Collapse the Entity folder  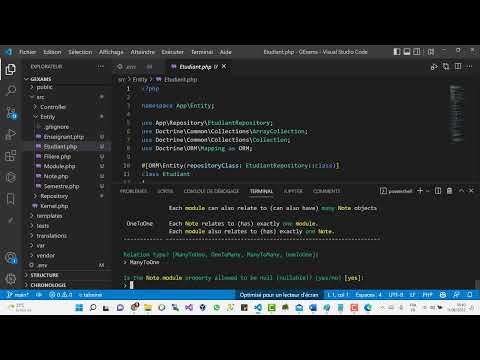click(x=47, y=117)
